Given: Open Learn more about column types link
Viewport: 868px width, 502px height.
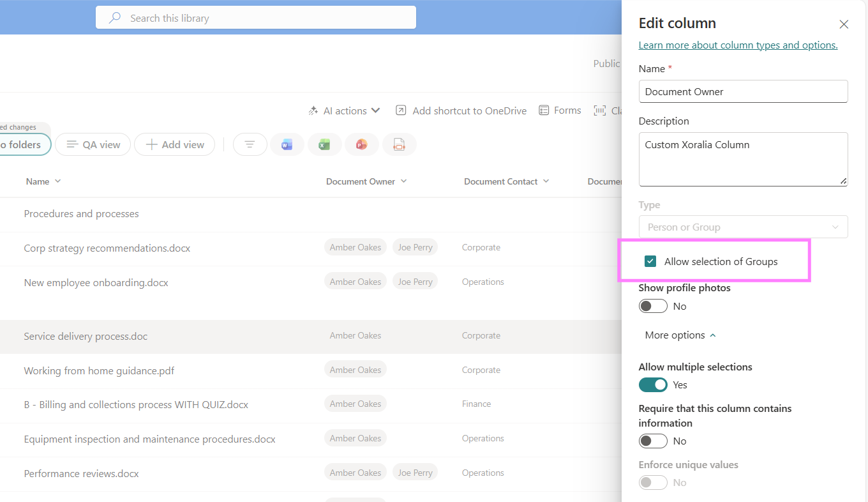Looking at the screenshot, I should [x=738, y=45].
